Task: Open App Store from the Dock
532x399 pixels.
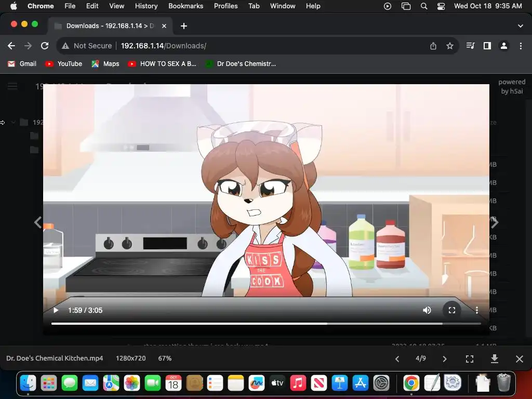Action: [x=361, y=383]
